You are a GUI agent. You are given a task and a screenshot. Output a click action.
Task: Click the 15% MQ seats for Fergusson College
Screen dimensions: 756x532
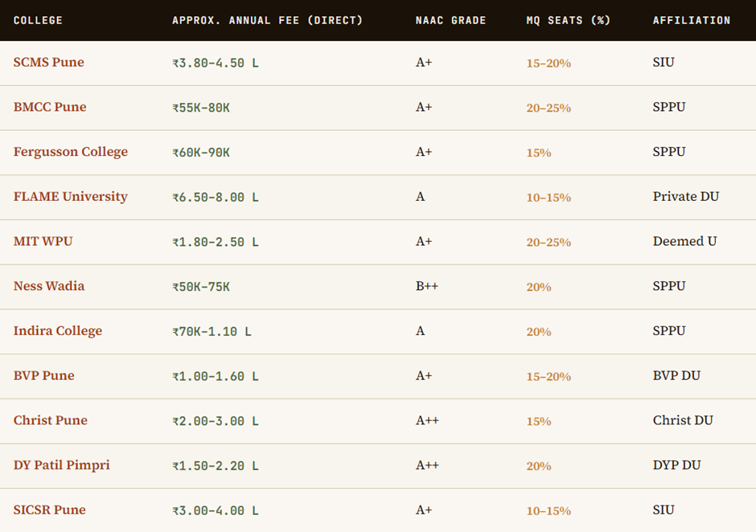539,153
